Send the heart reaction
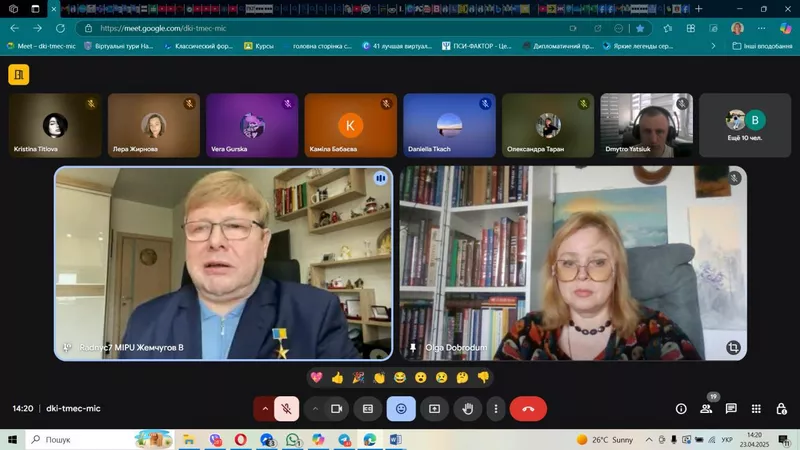 [x=316, y=378]
